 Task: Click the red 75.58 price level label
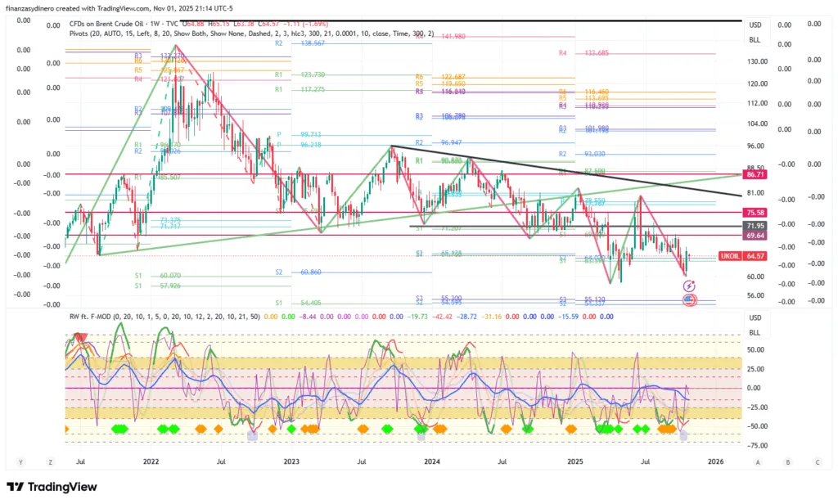pyautogui.click(x=755, y=212)
